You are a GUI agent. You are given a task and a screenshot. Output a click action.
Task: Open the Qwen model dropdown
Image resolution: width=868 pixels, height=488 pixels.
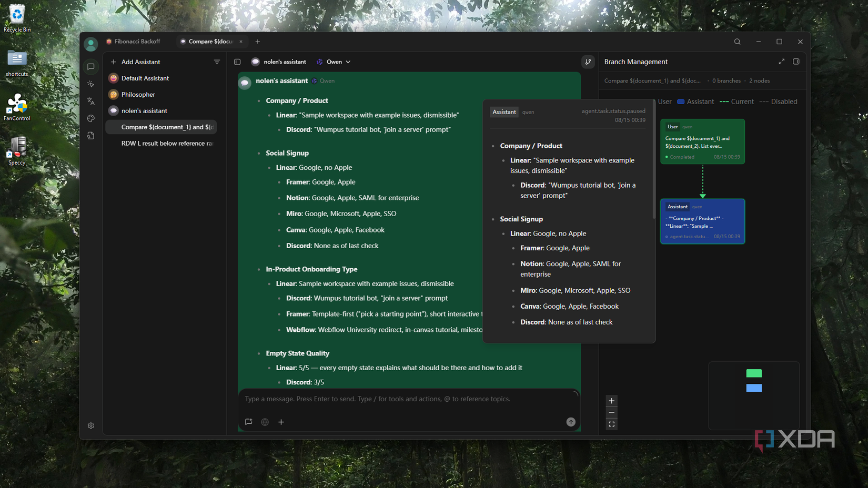tap(334, 62)
